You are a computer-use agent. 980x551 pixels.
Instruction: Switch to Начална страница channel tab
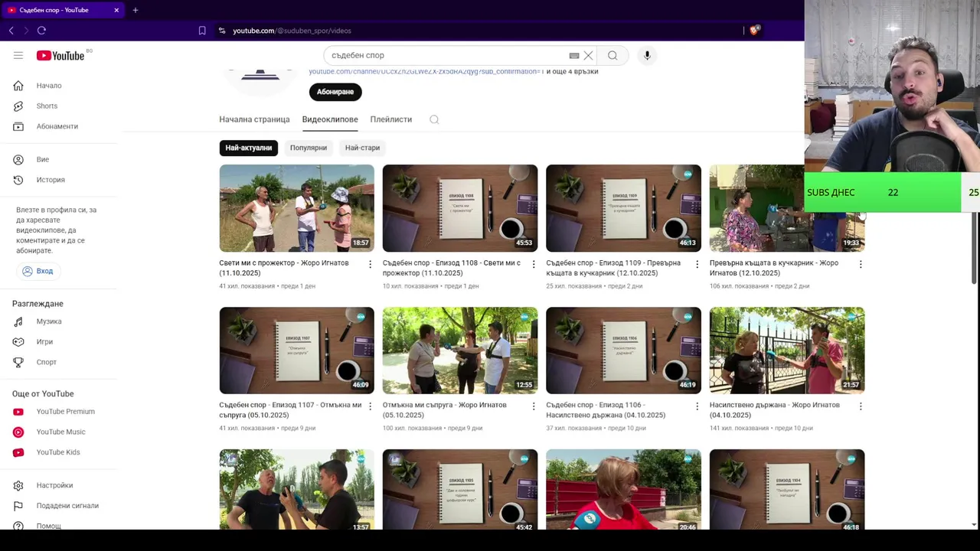[254, 119]
